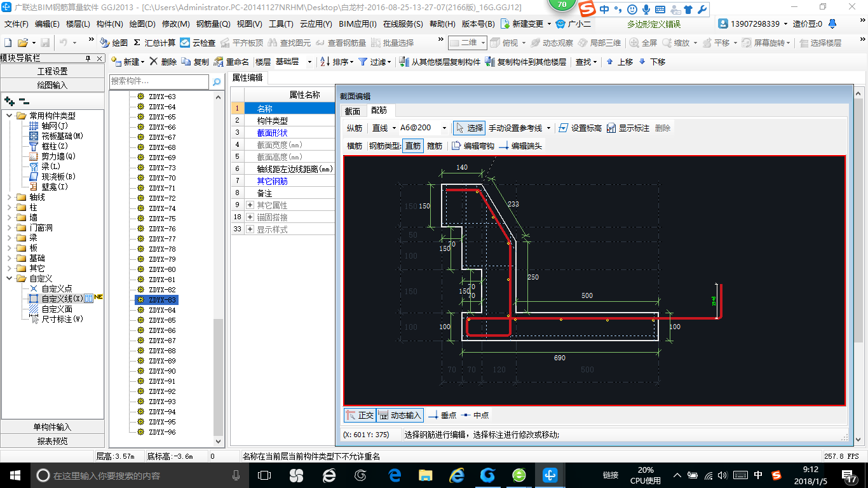Move component up with 上移

point(620,62)
